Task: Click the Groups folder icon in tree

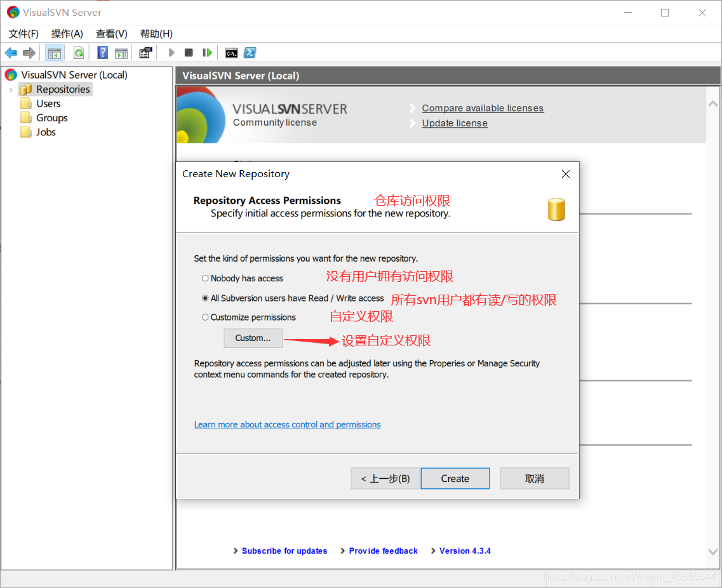Action: (26, 118)
